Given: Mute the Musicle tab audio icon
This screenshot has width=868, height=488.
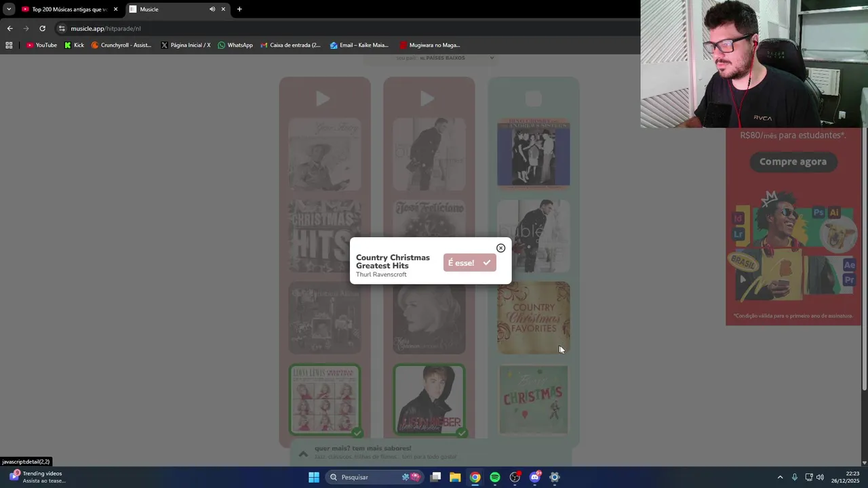Looking at the screenshot, I should 212,9.
